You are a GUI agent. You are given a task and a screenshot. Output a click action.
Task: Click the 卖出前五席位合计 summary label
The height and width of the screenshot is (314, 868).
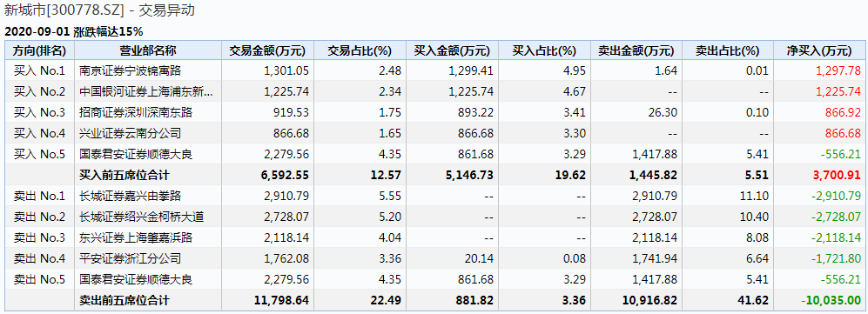point(124,301)
